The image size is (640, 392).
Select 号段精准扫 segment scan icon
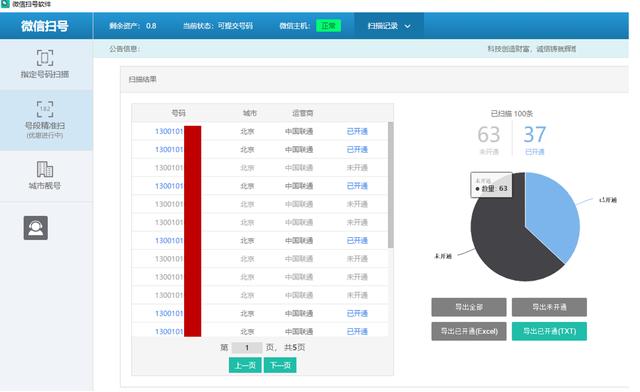[x=45, y=109]
